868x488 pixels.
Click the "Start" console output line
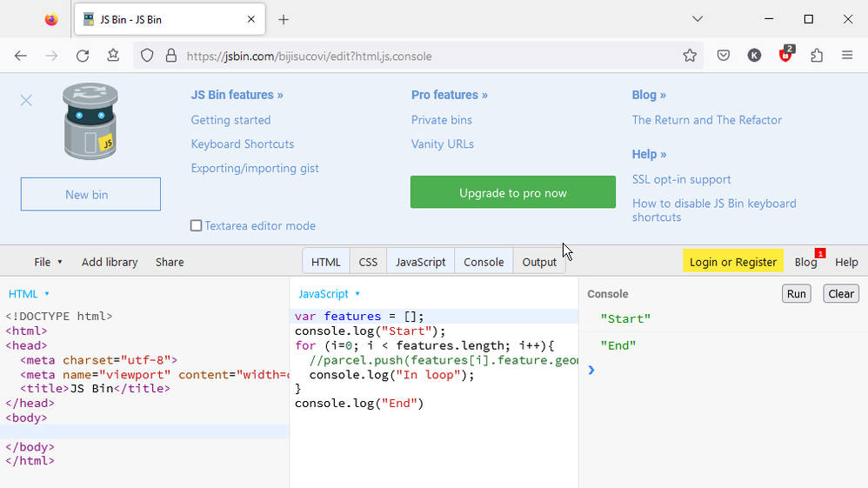point(625,318)
